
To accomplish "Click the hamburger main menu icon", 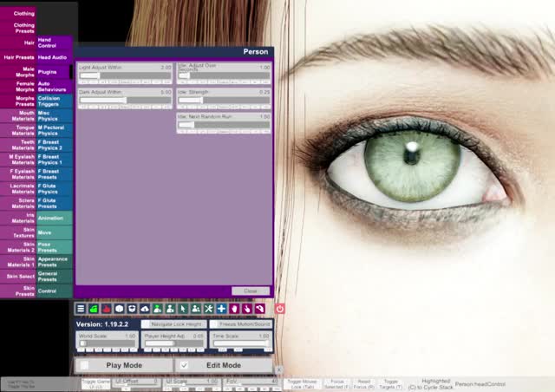I will tap(81, 309).
